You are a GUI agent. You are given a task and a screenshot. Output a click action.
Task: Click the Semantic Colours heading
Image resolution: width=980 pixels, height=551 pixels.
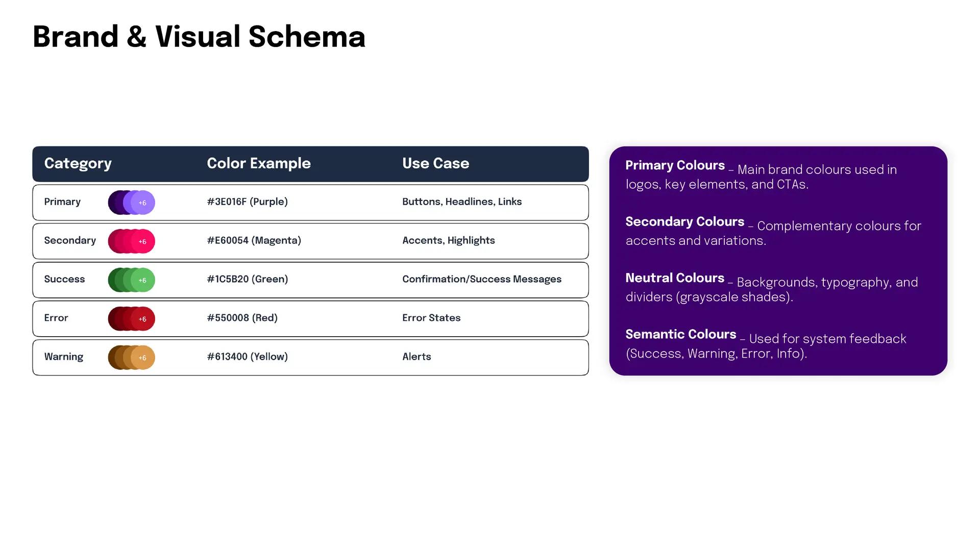[681, 334]
